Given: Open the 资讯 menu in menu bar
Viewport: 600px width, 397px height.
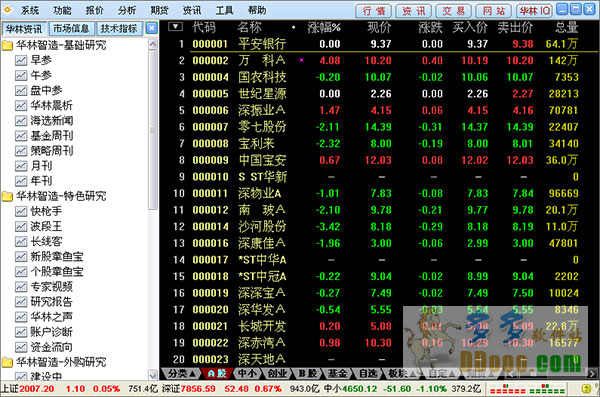Looking at the screenshot, I should (x=192, y=10).
